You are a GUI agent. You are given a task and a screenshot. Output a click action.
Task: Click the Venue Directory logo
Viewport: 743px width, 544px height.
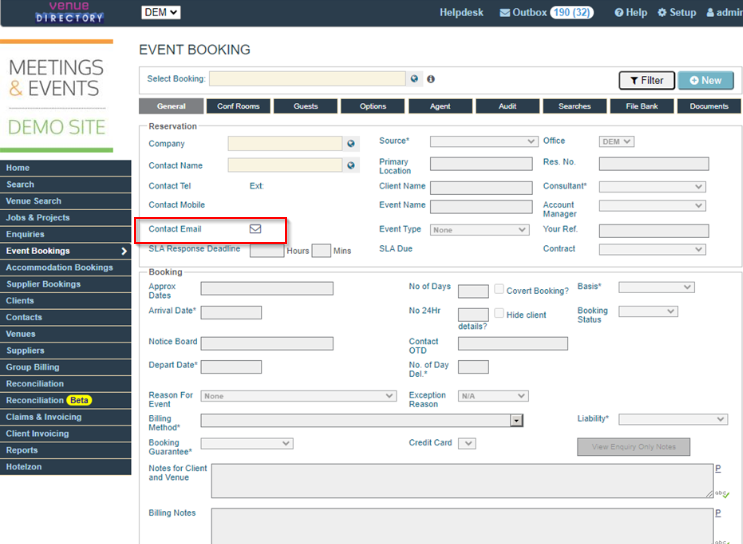coord(69,12)
